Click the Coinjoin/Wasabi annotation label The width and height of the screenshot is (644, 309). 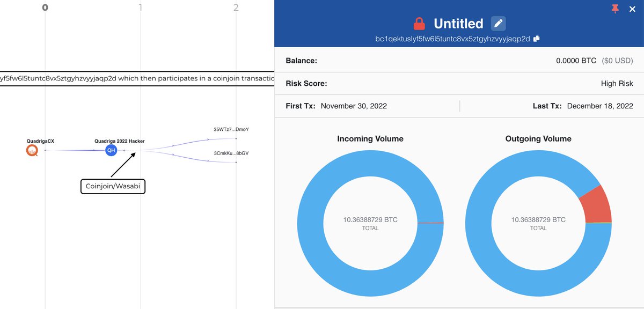click(113, 186)
